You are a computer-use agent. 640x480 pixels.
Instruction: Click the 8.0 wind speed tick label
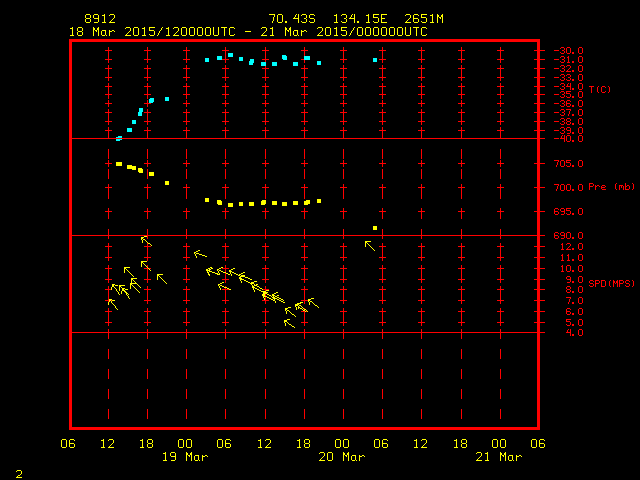coord(575,290)
